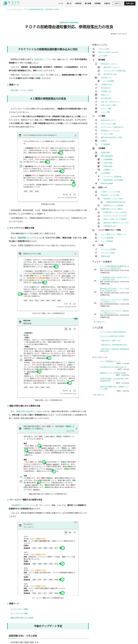
Task: Open sidebar link 一括指示ツール(バッチ処理)
Action: [x=110, y=192]
